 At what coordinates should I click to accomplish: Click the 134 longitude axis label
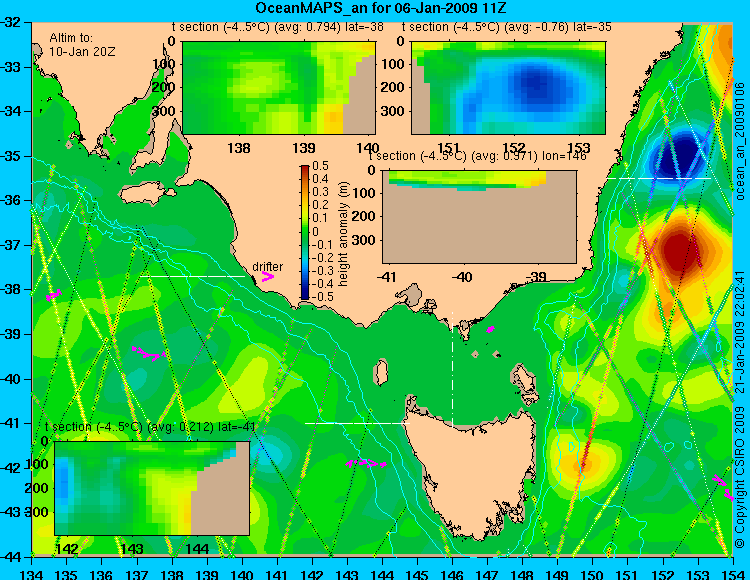click(32, 574)
